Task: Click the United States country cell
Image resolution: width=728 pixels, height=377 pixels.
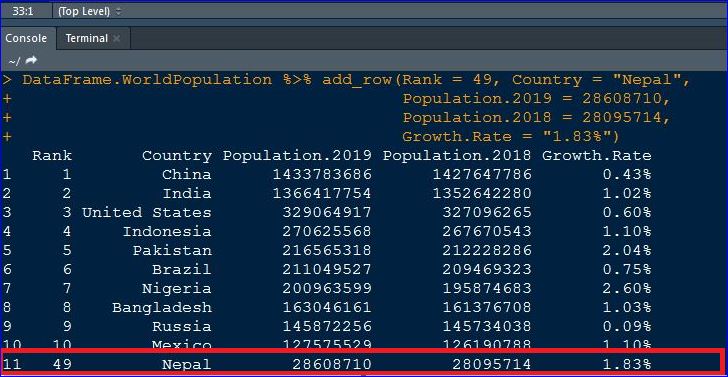Action: (x=147, y=213)
